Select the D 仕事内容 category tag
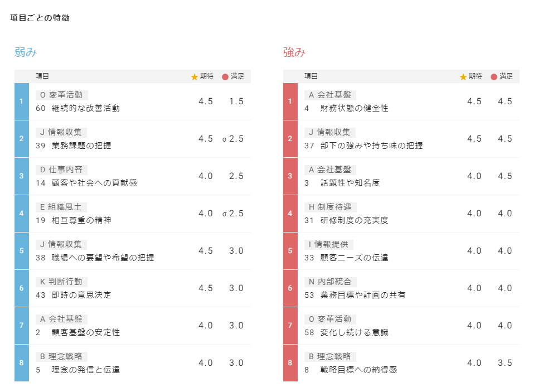533x392 pixels. 61,170
